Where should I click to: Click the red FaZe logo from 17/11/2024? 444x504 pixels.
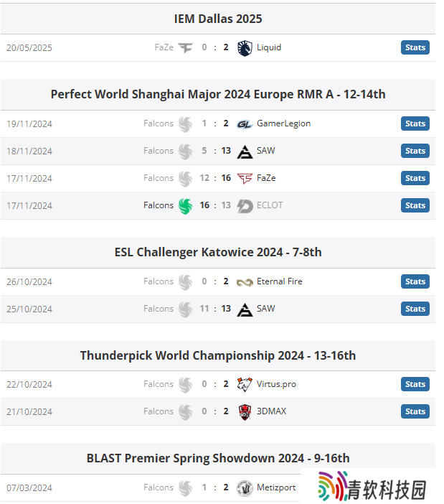(x=245, y=178)
